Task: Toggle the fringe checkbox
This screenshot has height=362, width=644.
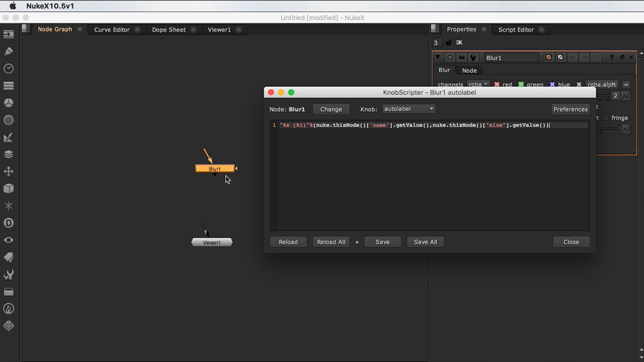Action: click(606, 118)
